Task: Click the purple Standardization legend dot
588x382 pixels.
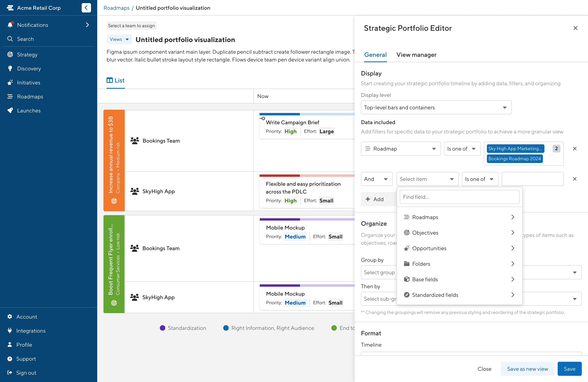Action: click(162, 328)
